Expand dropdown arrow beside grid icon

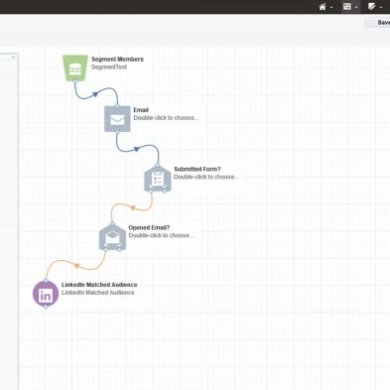[356, 7]
